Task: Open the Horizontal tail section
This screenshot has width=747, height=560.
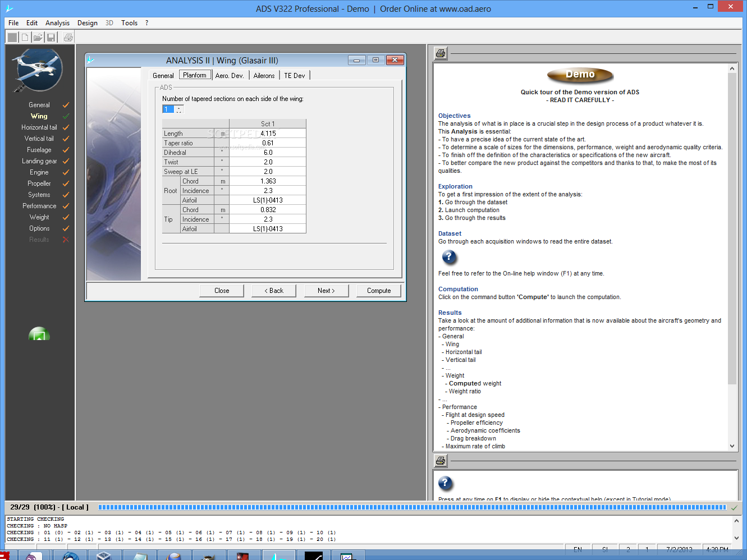Action: click(39, 127)
